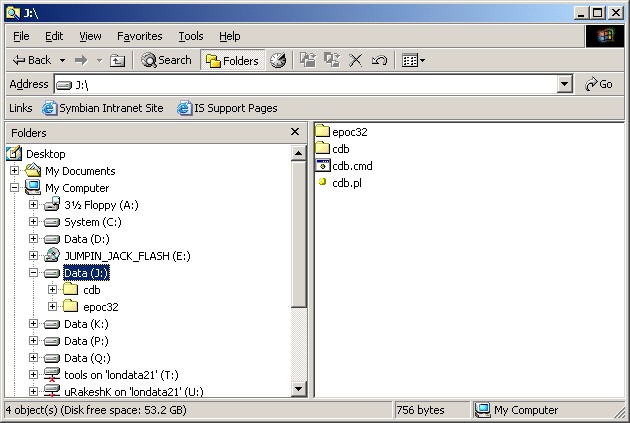Image resolution: width=630 pixels, height=423 pixels.
Task: Open the Forward history dropdown arrow
Action: pos(99,61)
